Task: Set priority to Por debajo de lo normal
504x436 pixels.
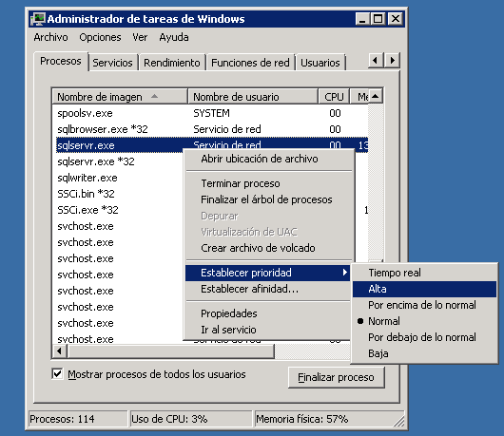Action: point(424,337)
